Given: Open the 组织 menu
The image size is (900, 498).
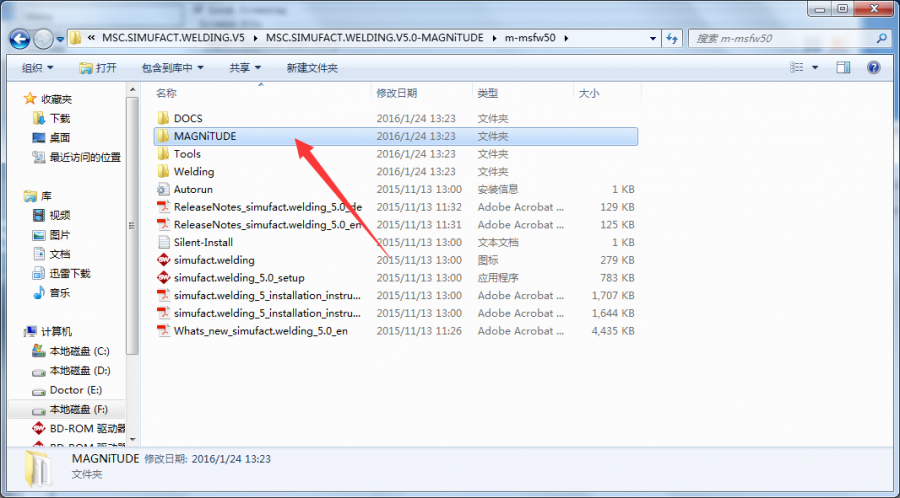Looking at the screenshot, I should coord(37,68).
